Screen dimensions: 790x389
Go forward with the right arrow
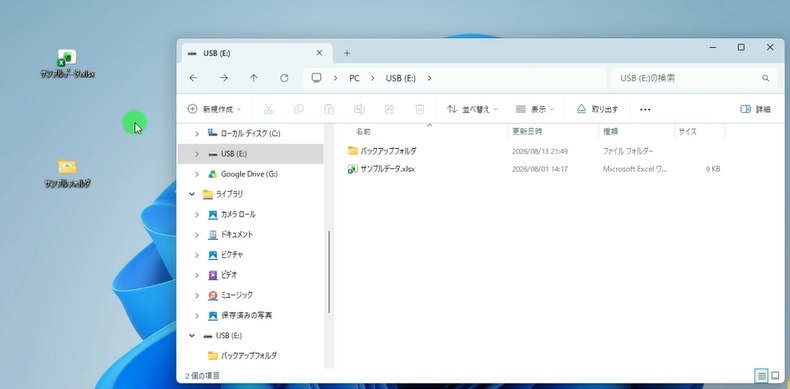(224, 78)
